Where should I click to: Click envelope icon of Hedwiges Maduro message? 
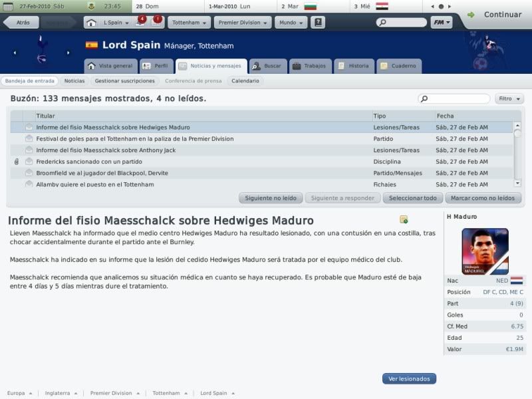pyautogui.click(x=29, y=127)
